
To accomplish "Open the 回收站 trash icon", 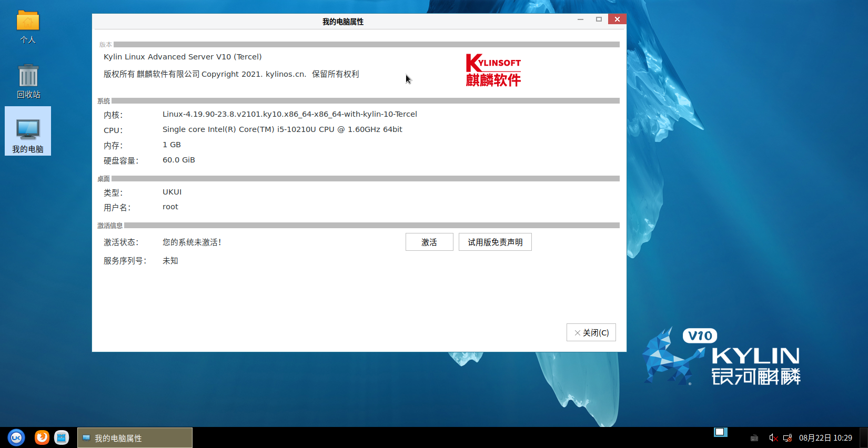I will pyautogui.click(x=28, y=82).
